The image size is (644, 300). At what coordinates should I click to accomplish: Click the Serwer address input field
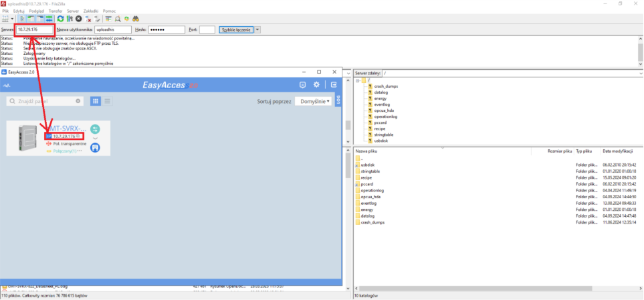(x=35, y=29)
